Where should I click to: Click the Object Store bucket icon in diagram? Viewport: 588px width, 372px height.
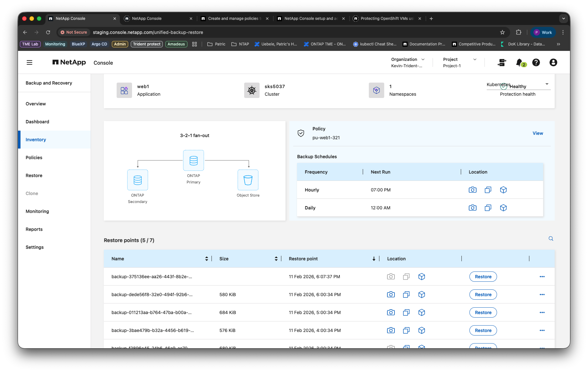tap(248, 180)
